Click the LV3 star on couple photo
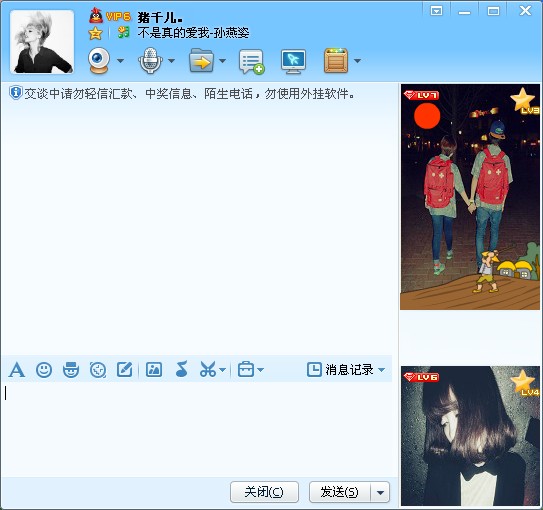543x510 pixels. tap(524, 101)
